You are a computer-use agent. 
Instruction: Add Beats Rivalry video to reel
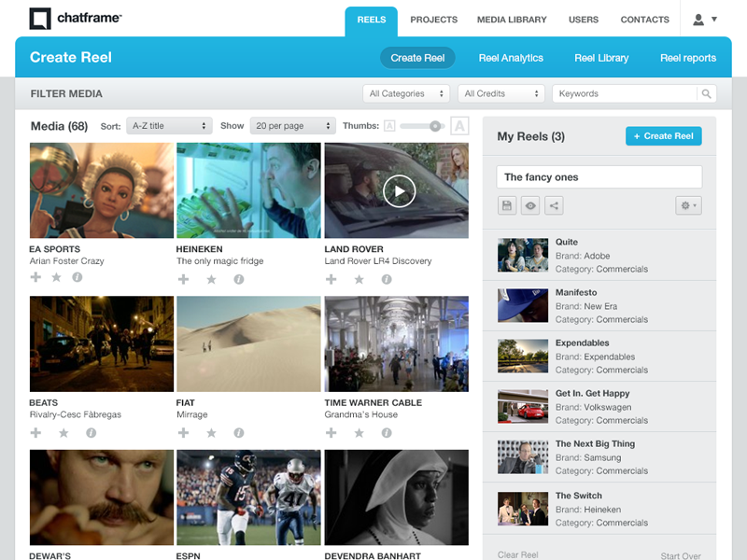35,432
